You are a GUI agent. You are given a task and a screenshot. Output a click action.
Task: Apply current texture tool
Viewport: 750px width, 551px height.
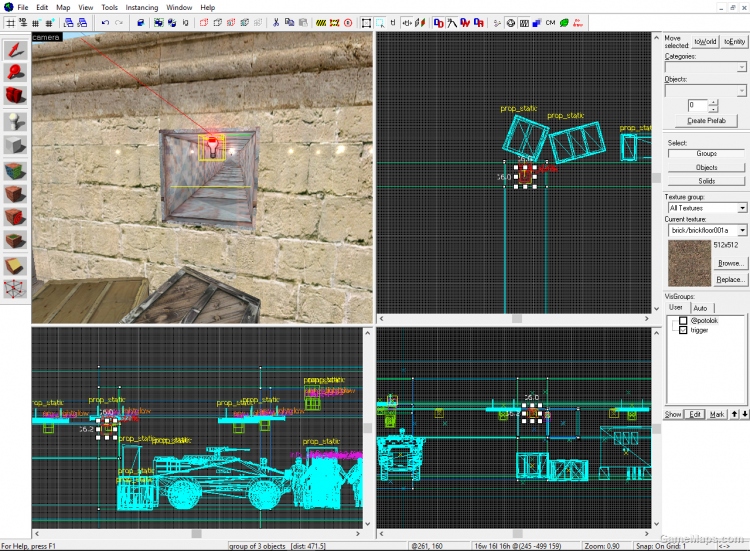tap(15, 194)
